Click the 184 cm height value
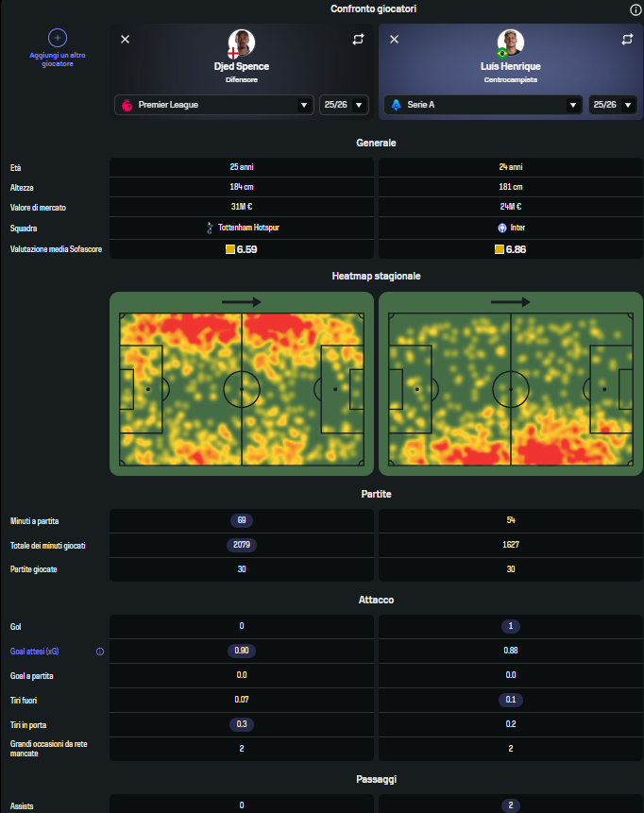Viewport: 644px width, 813px height. (x=242, y=187)
